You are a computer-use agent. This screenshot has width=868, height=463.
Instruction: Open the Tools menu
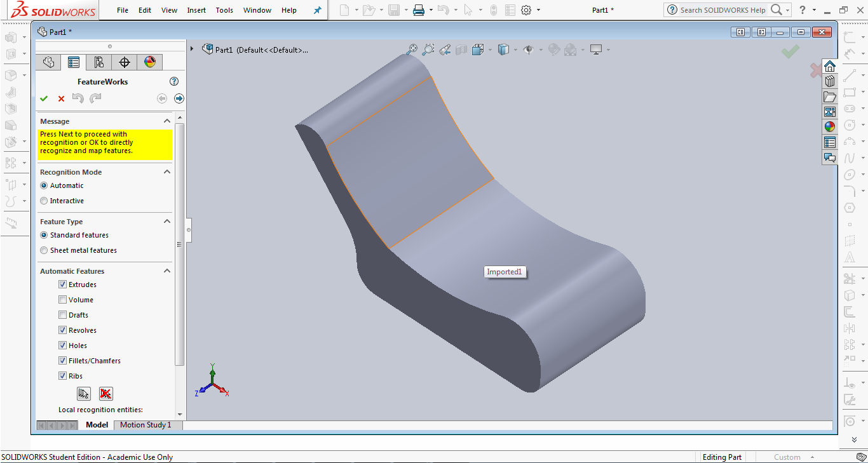(x=224, y=10)
